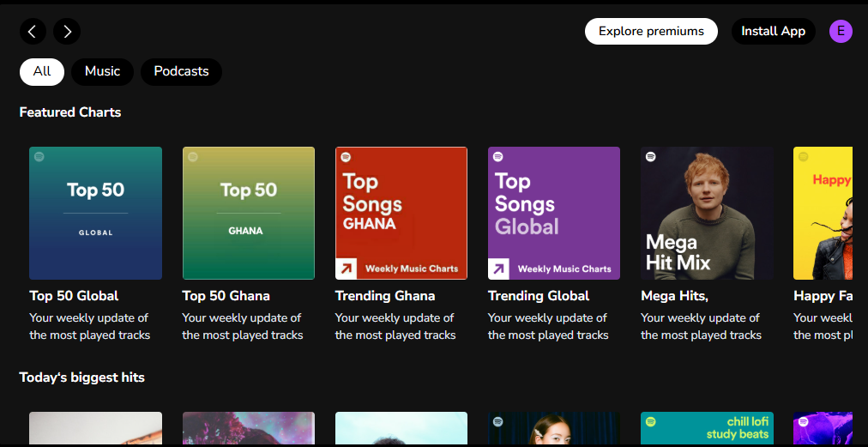Switch to the Music filter
868x447 pixels.
click(102, 71)
